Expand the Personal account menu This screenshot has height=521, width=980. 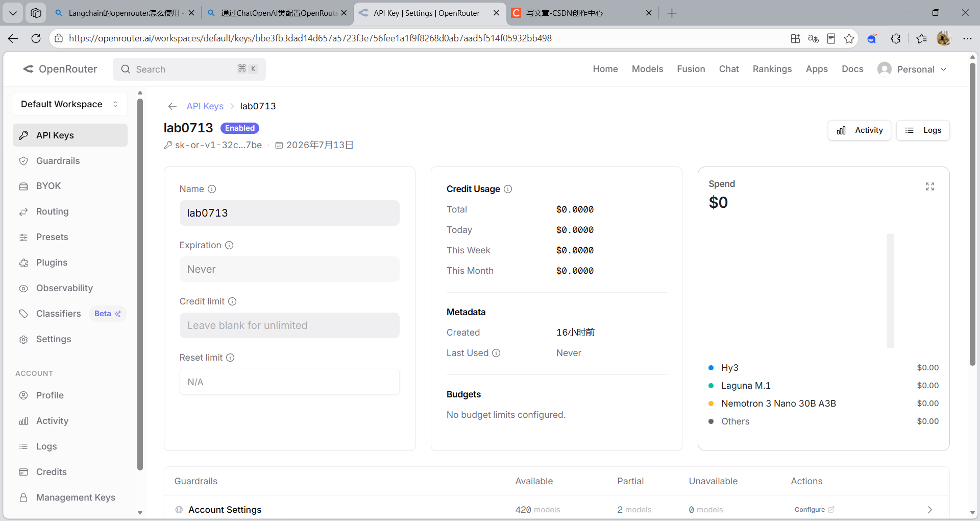(913, 69)
